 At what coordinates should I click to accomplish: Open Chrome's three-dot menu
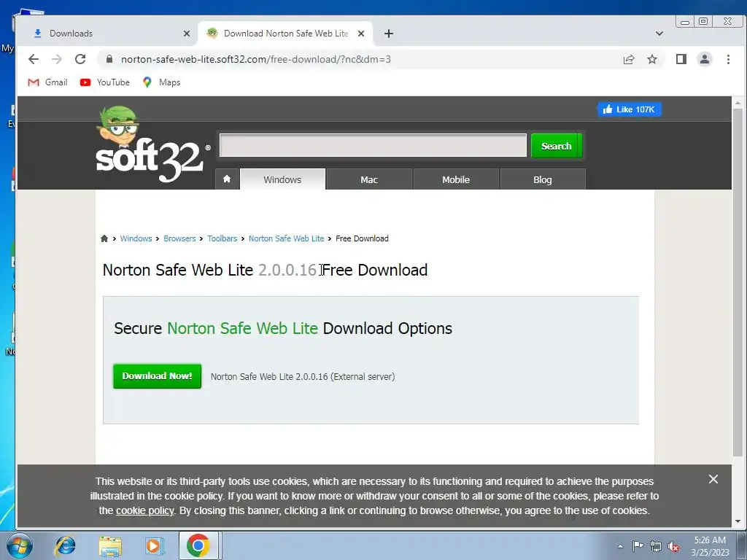[728, 59]
